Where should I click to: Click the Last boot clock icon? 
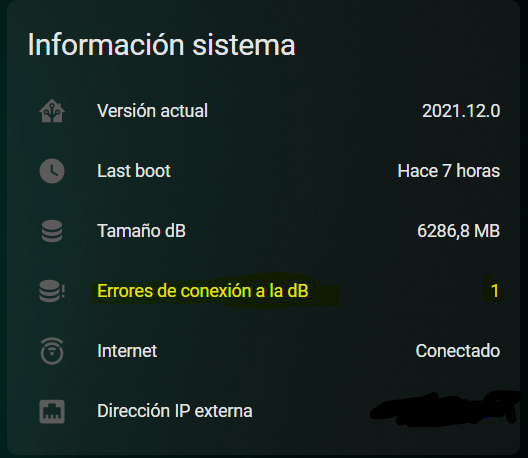(x=52, y=171)
